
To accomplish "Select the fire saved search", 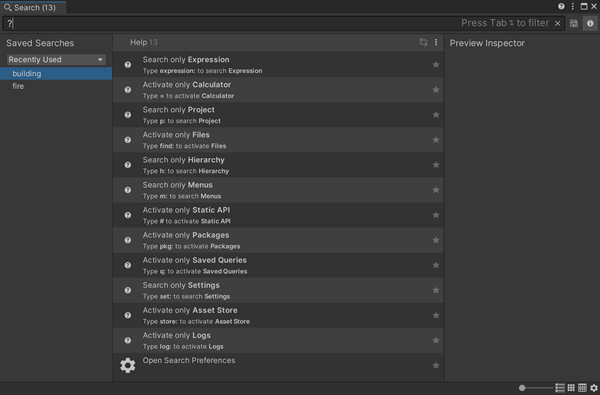I will click(56, 86).
